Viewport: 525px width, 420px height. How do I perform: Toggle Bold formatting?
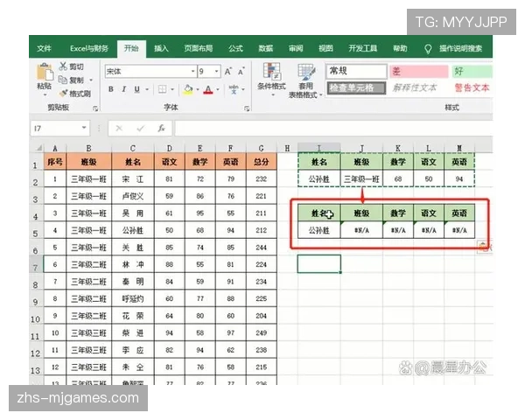pos(111,89)
